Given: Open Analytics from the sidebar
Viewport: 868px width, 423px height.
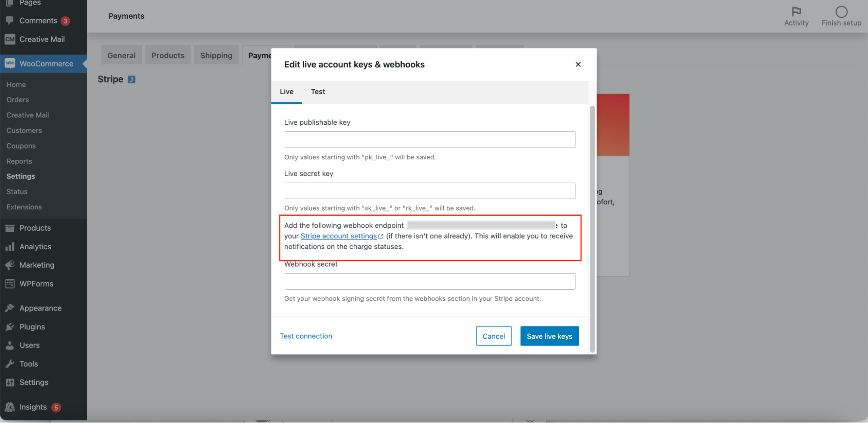Looking at the screenshot, I should (10, 246).
